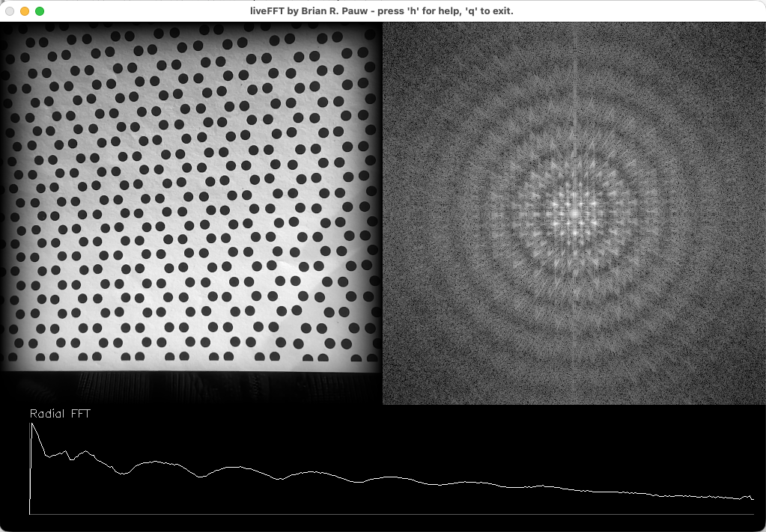
Task: Minimize the window using the yellow button
Action: click(x=25, y=11)
